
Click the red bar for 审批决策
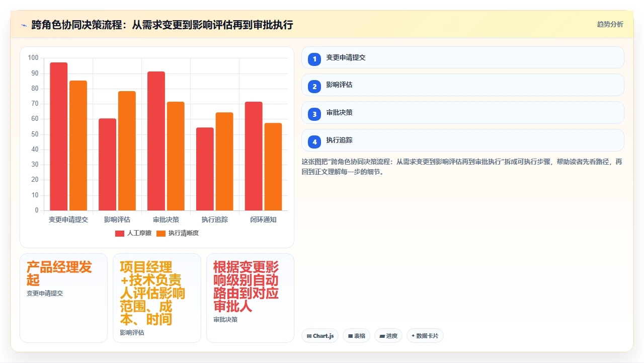(x=156, y=141)
